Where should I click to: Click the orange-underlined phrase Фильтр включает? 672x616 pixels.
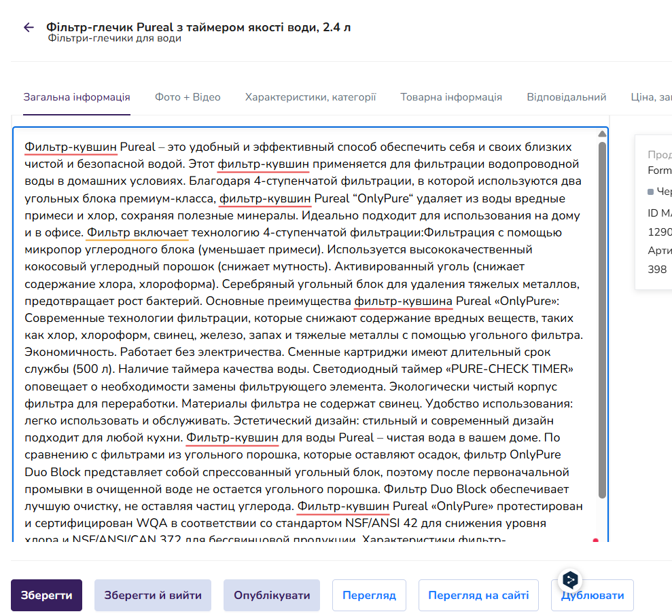[137, 232]
